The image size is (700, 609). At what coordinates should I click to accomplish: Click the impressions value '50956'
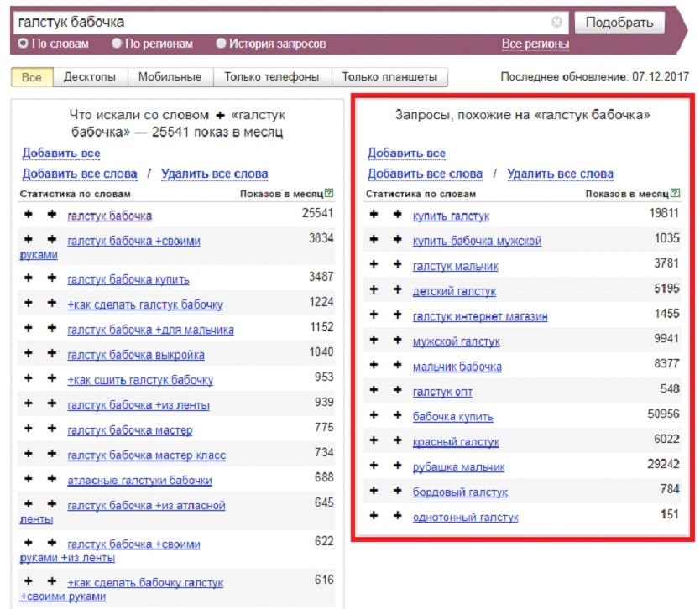pos(663,414)
